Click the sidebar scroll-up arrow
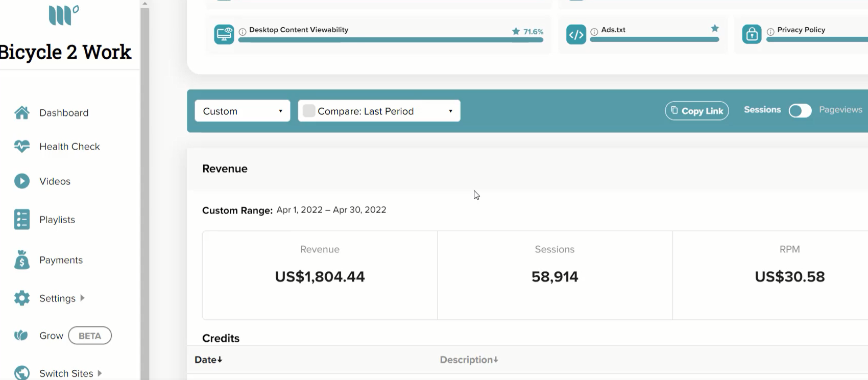The width and height of the screenshot is (868, 380). [x=145, y=4]
